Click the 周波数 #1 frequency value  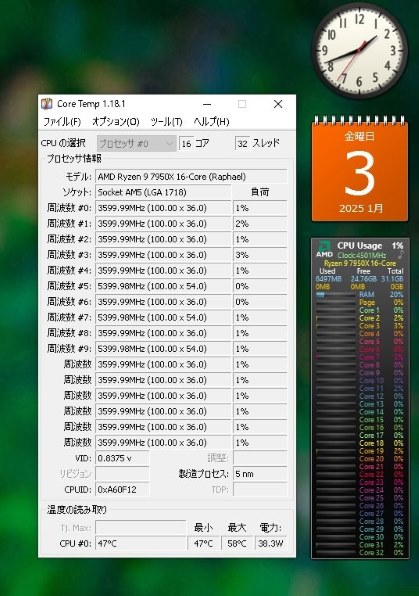(x=163, y=224)
